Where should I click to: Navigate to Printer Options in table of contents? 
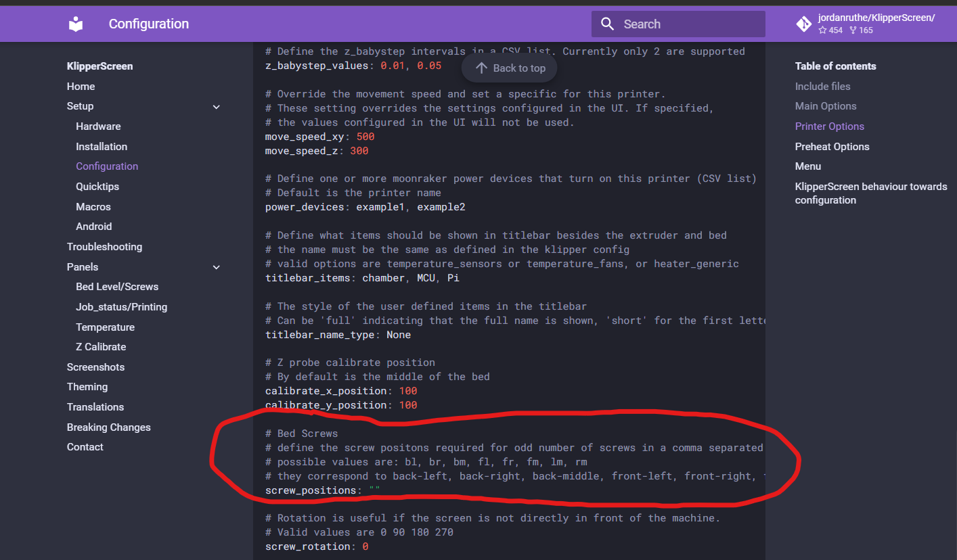click(829, 126)
